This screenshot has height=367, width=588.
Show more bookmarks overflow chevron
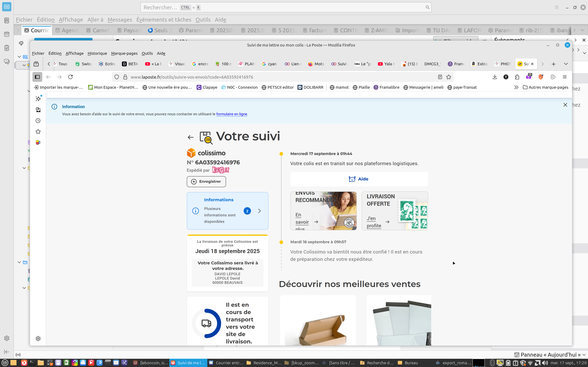pos(516,87)
